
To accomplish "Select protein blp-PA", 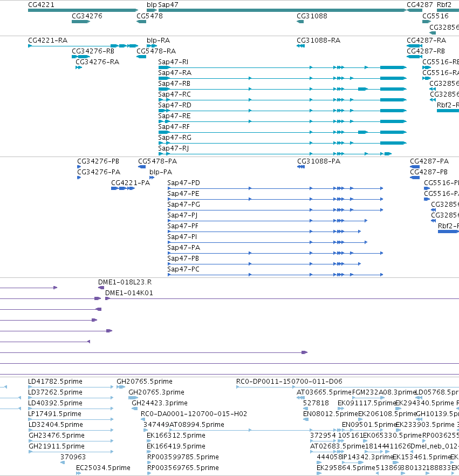I will pos(161,172).
